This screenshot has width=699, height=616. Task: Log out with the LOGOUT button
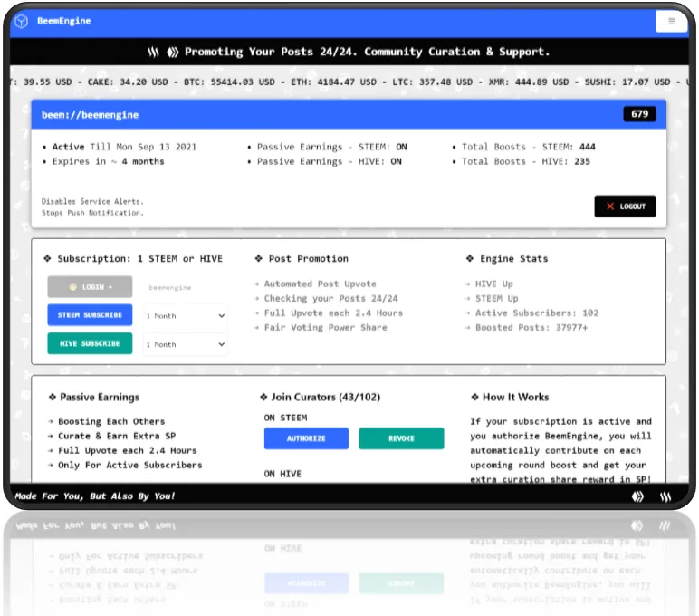tap(625, 207)
